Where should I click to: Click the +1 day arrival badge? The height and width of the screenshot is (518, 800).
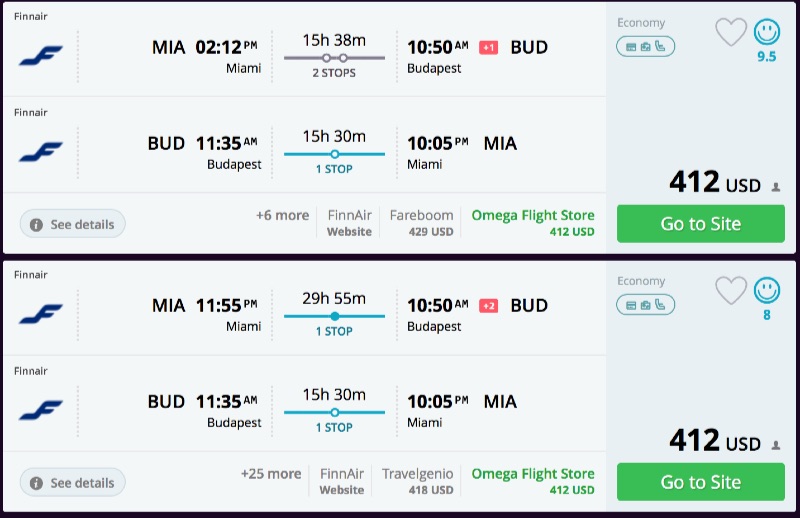coord(488,47)
